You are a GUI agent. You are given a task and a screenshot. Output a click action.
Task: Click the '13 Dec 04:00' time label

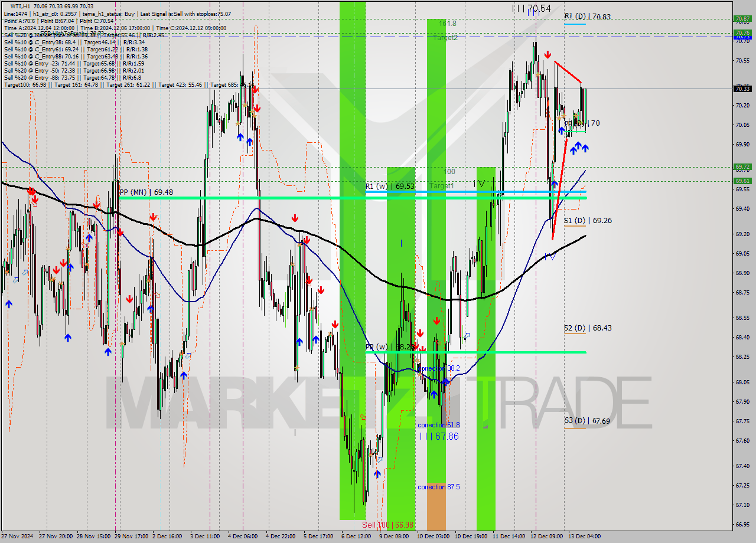coord(584,537)
